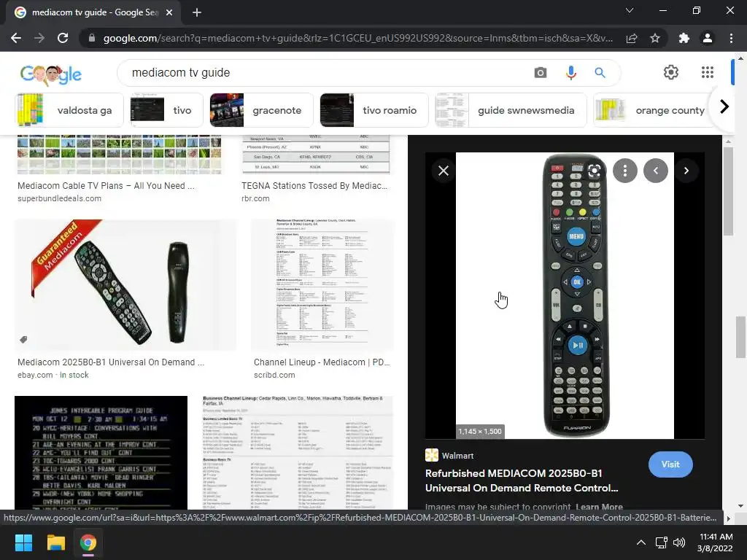Open the Chrome three-dot menu

point(731,38)
